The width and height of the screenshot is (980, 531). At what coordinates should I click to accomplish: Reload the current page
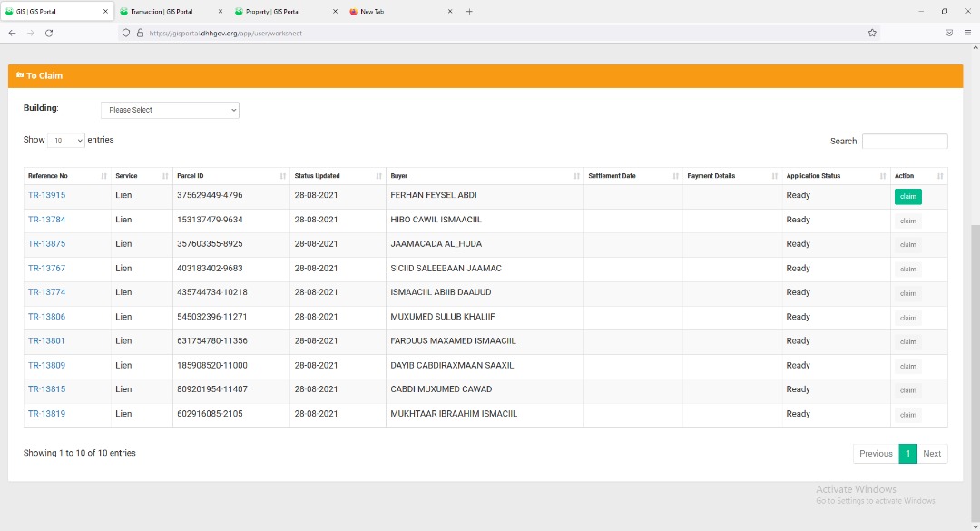[x=49, y=34]
